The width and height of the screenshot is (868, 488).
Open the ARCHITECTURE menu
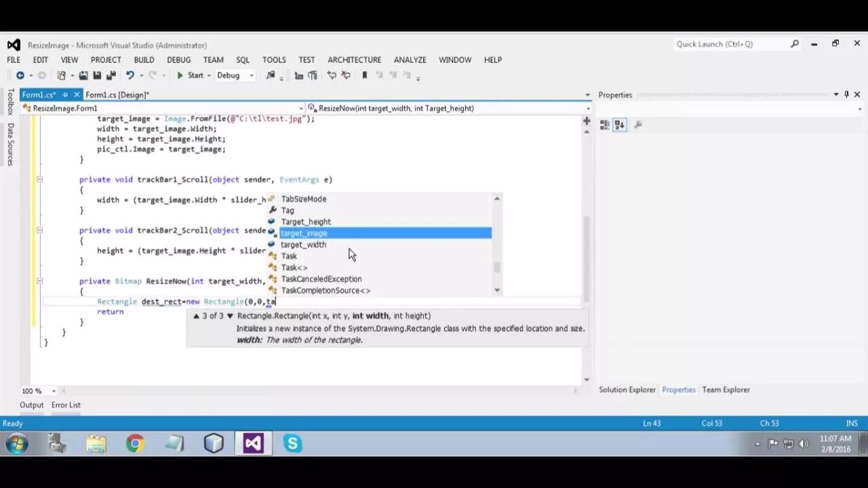click(x=354, y=60)
